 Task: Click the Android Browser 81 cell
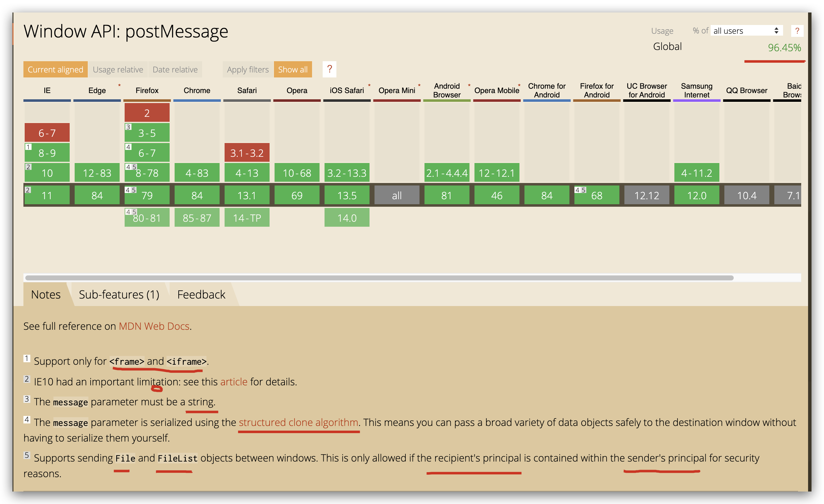pyautogui.click(x=447, y=195)
